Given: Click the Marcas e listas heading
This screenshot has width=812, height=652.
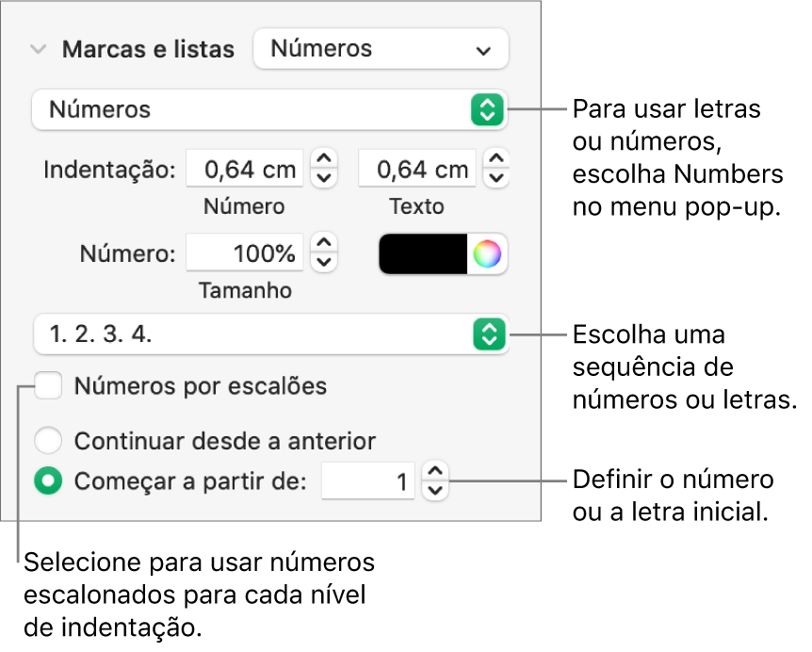Looking at the screenshot, I should tap(147, 49).
